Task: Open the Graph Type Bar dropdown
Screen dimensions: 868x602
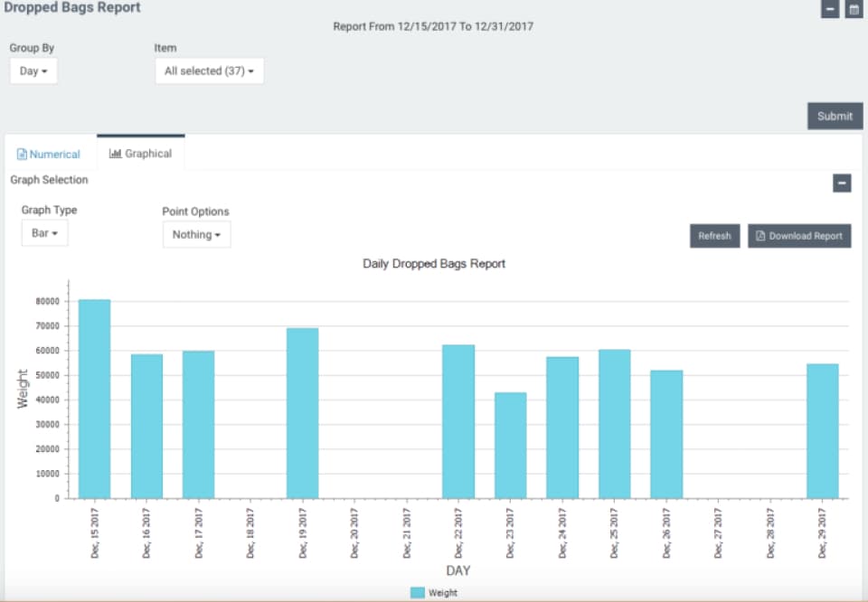Action: coord(44,233)
